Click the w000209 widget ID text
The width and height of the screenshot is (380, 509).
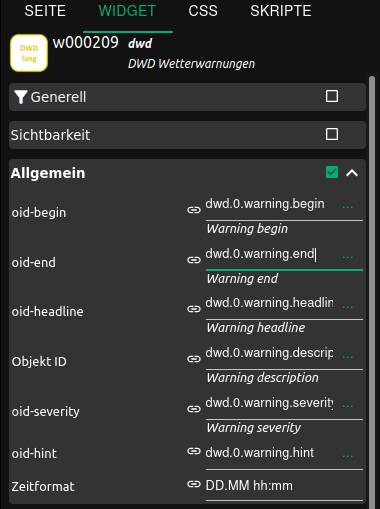(86, 42)
